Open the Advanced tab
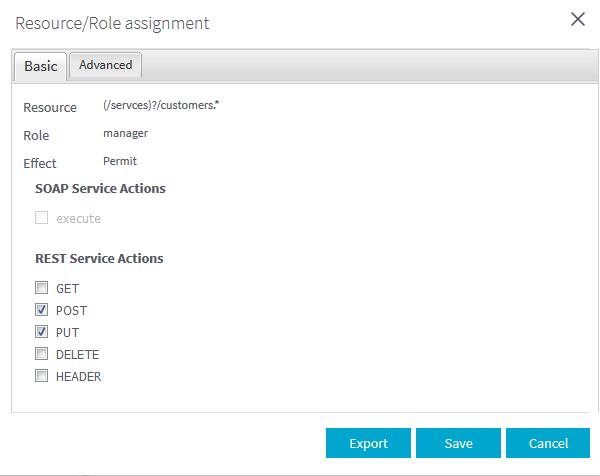 click(x=106, y=65)
